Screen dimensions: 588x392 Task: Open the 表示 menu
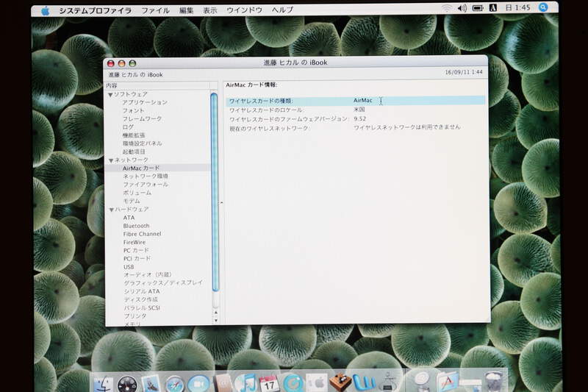(x=210, y=10)
